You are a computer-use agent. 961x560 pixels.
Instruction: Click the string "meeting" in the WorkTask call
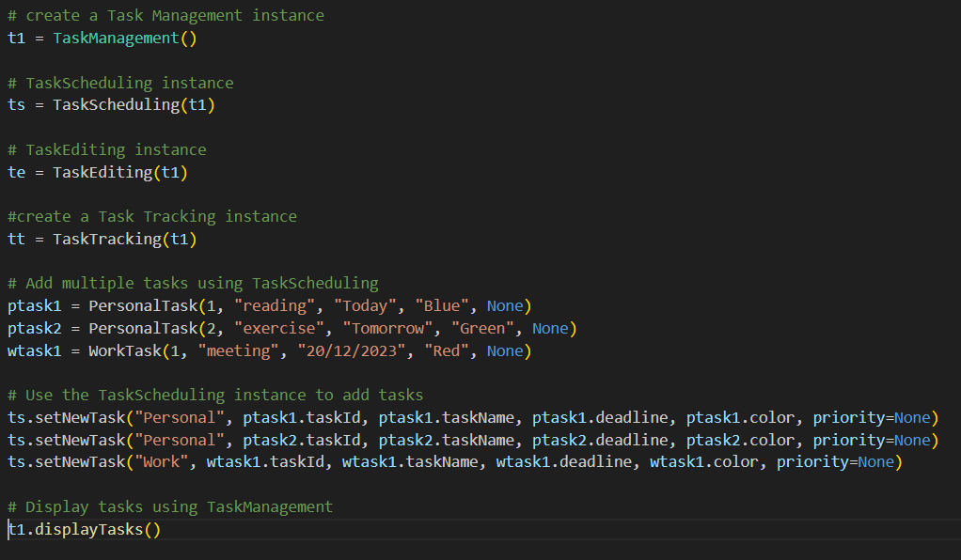point(239,351)
